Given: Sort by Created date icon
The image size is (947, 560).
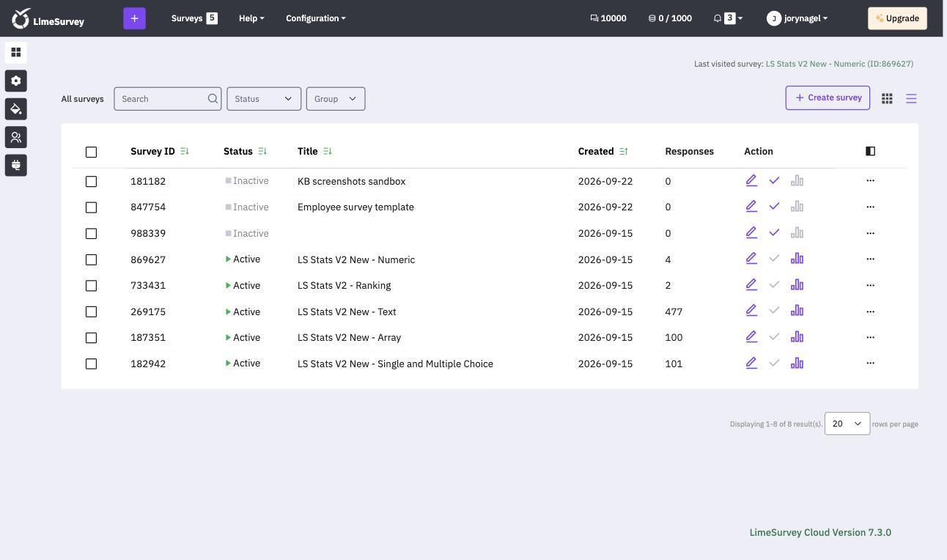Looking at the screenshot, I should [624, 151].
